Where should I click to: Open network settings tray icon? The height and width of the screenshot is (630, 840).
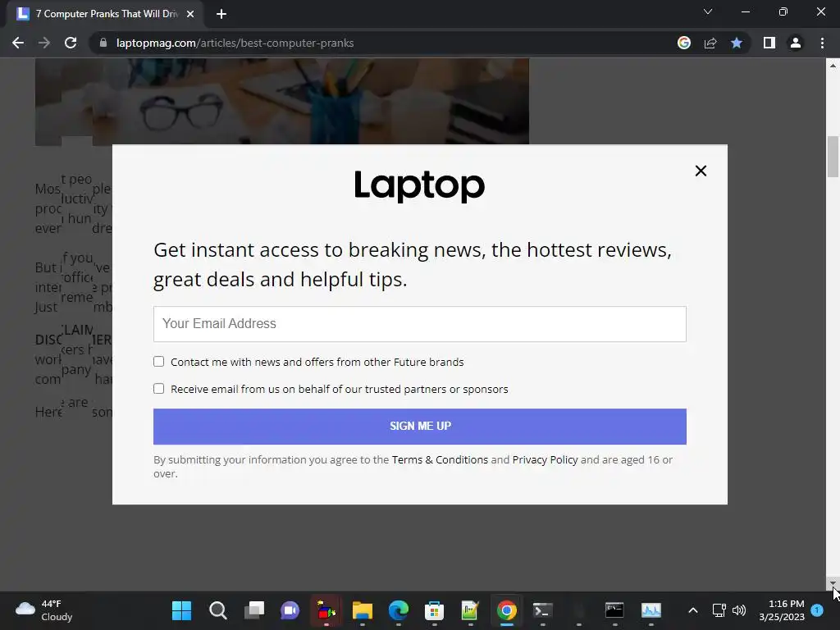coord(719,610)
